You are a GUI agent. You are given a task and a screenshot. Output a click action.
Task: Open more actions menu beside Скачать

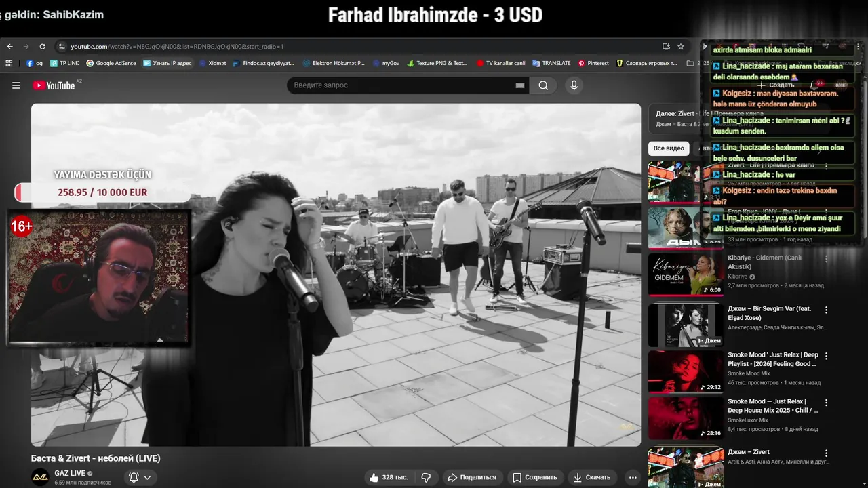point(633,477)
